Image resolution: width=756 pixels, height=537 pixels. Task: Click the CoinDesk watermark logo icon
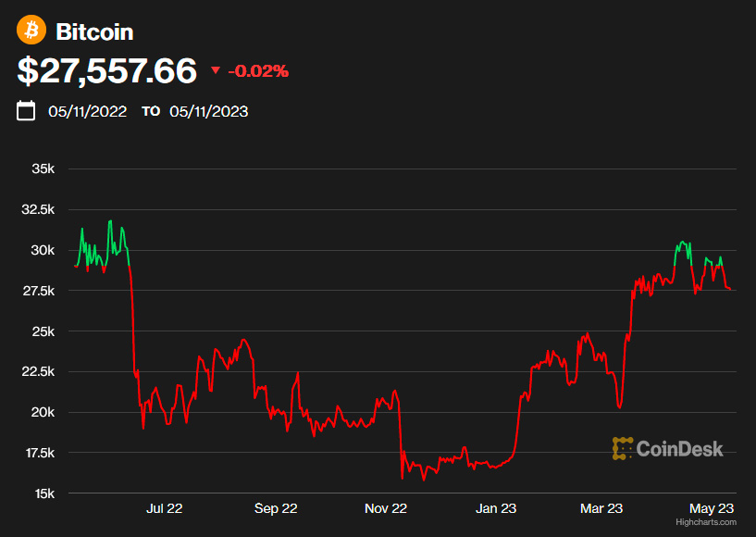(623, 449)
